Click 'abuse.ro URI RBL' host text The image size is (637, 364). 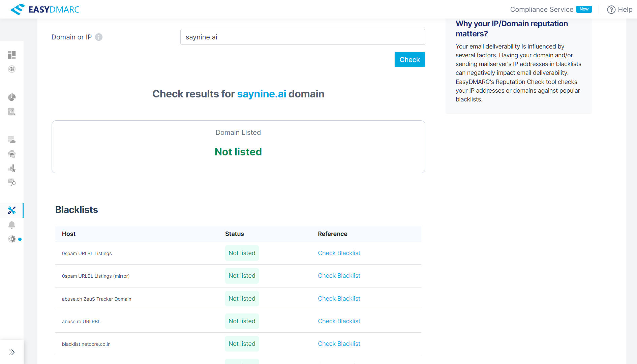coord(81,322)
